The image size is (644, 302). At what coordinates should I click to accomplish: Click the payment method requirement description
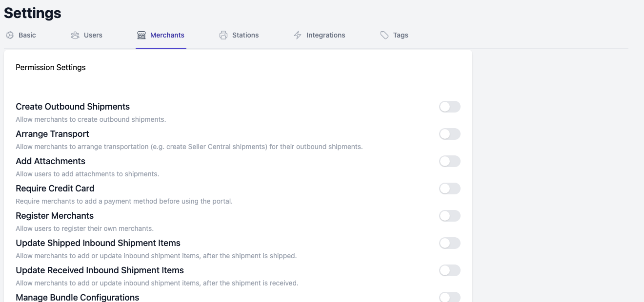(x=124, y=201)
